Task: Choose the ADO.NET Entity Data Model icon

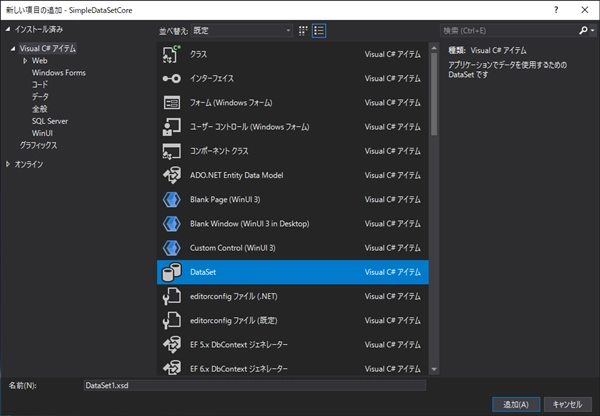Action: (171, 175)
